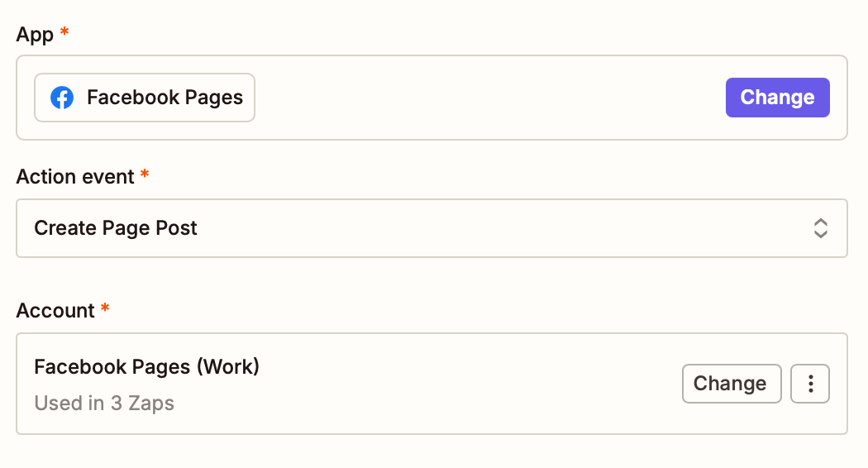This screenshot has width=868, height=468.
Task: Click the purple Change button for the app
Action: pyautogui.click(x=777, y=98)
